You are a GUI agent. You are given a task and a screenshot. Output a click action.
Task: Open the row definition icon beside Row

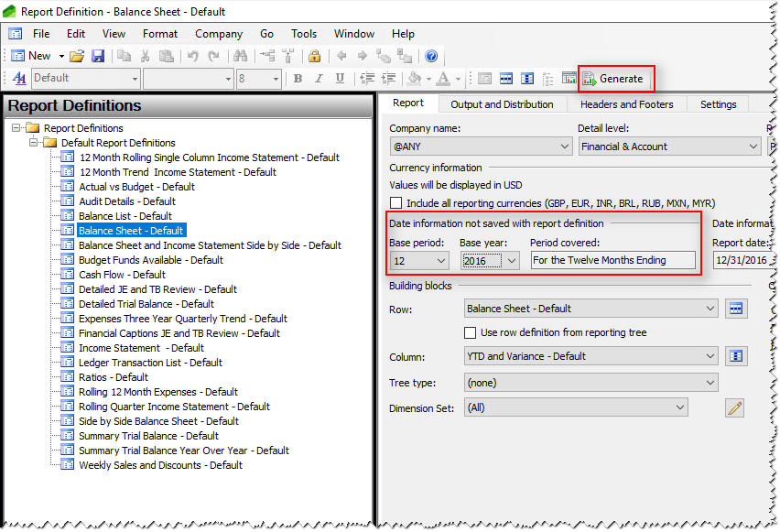pos(735,309)
